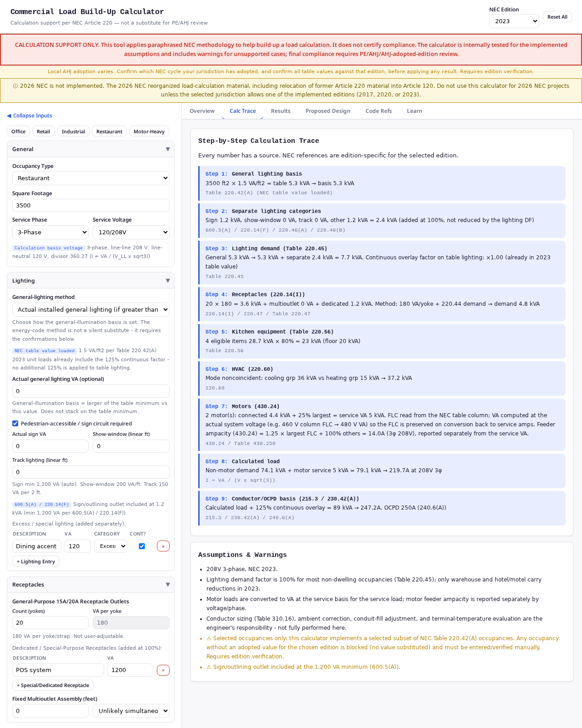The width and height of the screenshot is (582, 728).
Task: Add a new Lighting Entry
Action: 36,561
